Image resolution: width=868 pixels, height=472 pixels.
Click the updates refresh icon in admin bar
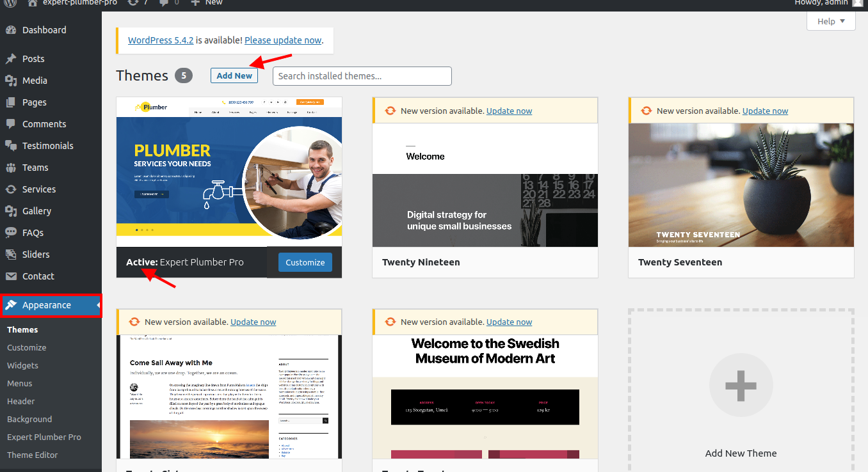133,3
